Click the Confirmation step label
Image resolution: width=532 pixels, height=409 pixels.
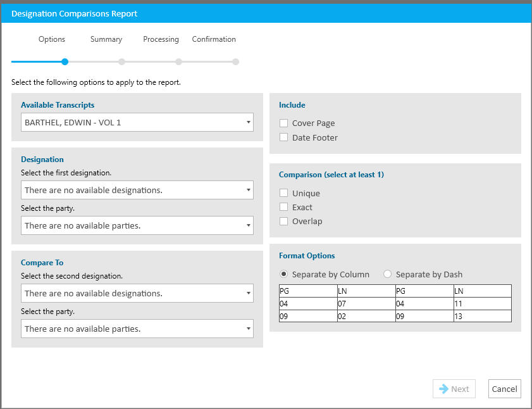coord(214,39)
